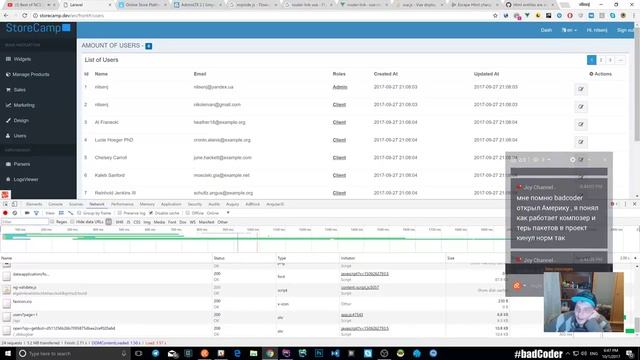Edit user Lucie Hoeger PhD

click(581, 142)
